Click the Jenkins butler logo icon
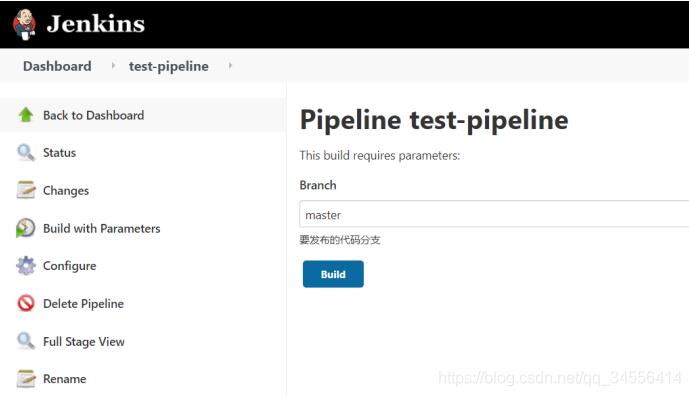Screen dimensions: 689x413 point(26,24)
